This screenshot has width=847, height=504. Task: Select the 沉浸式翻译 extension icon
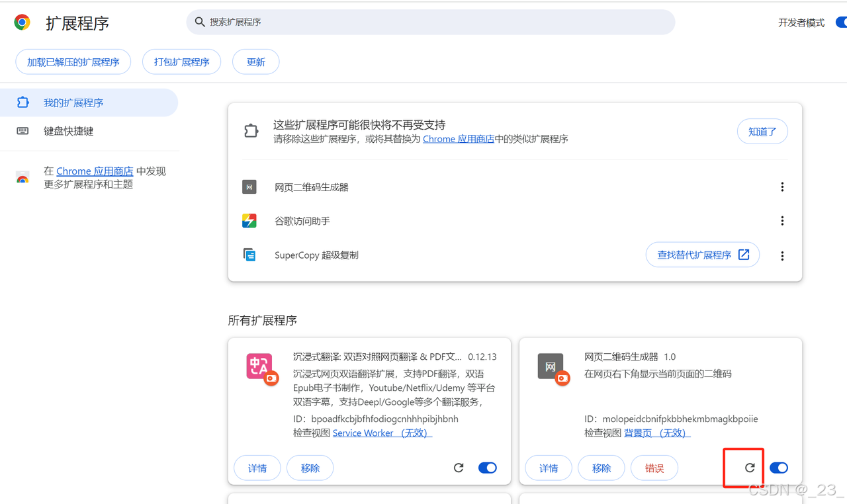pyautogui.click(x=261, y=366)
